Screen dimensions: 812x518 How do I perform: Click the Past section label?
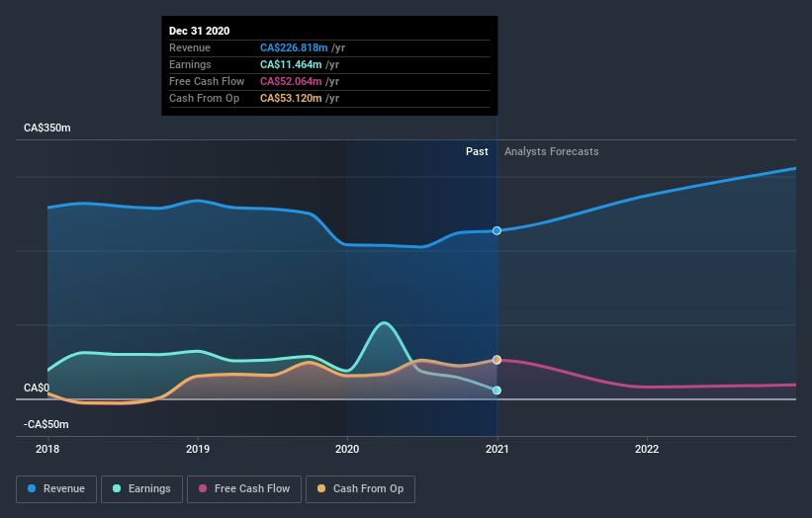tap(477, 151)
